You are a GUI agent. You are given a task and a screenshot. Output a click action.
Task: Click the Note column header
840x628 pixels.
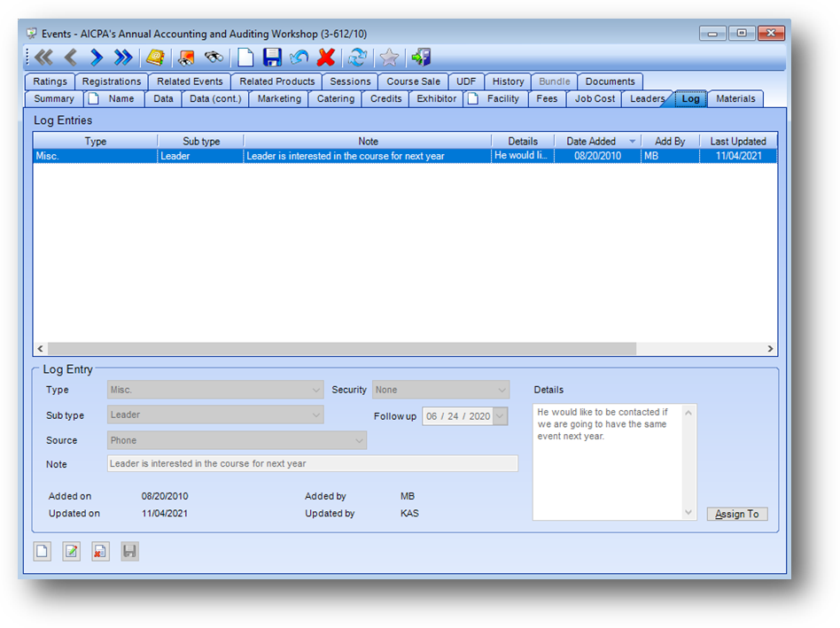tap(368, 142)
